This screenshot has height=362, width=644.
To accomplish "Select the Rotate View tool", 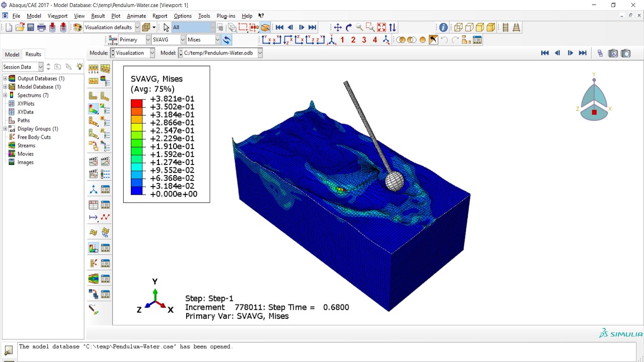I will (x=349, y=28).
